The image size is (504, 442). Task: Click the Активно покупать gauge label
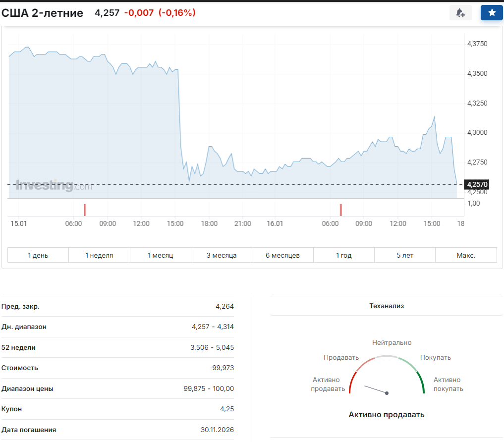click(x=448, y=384)
